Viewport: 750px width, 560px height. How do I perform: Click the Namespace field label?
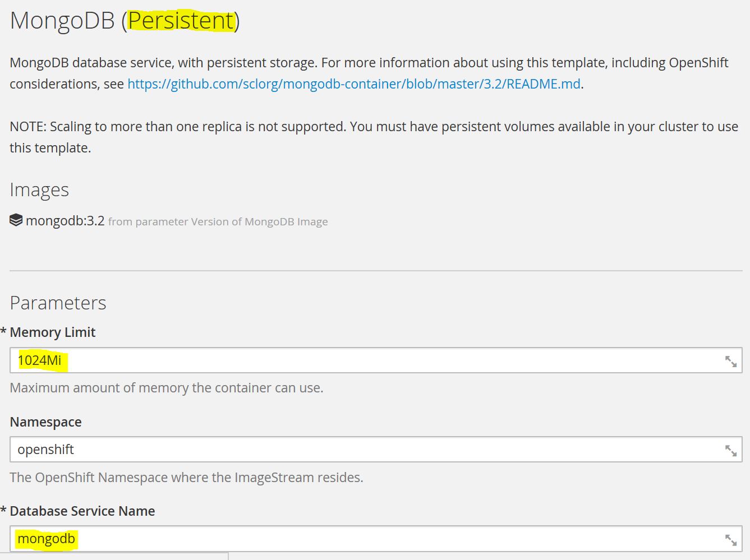pos(45,422)
